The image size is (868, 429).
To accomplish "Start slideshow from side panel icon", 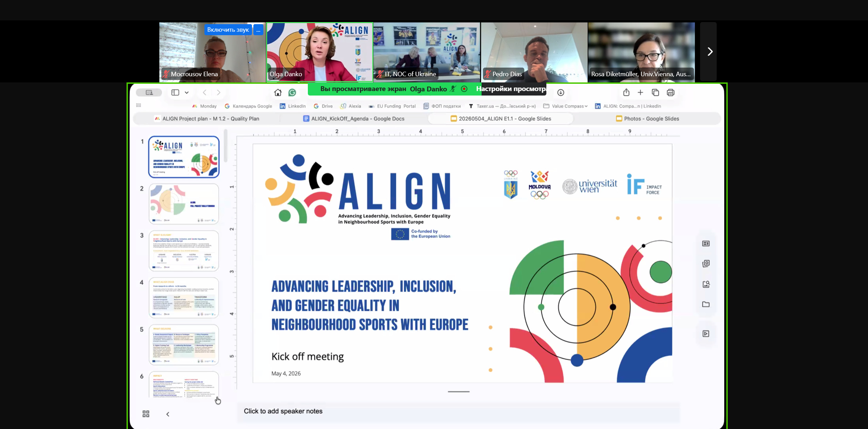I will [706, 333].
